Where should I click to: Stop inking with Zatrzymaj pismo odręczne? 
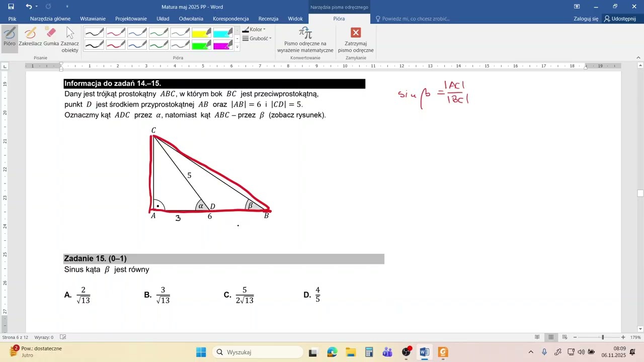click(x=356, y=40)
